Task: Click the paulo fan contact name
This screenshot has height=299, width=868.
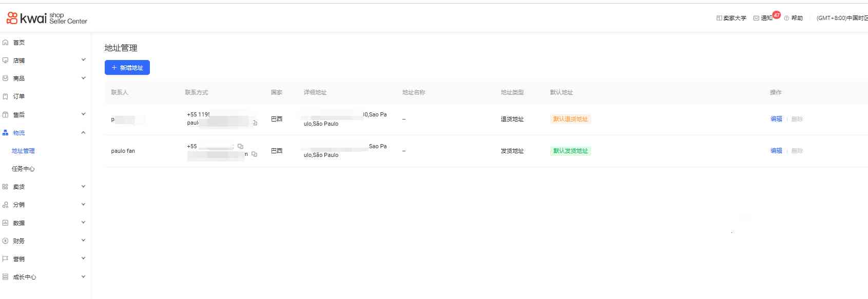Action: pos(123,151)
